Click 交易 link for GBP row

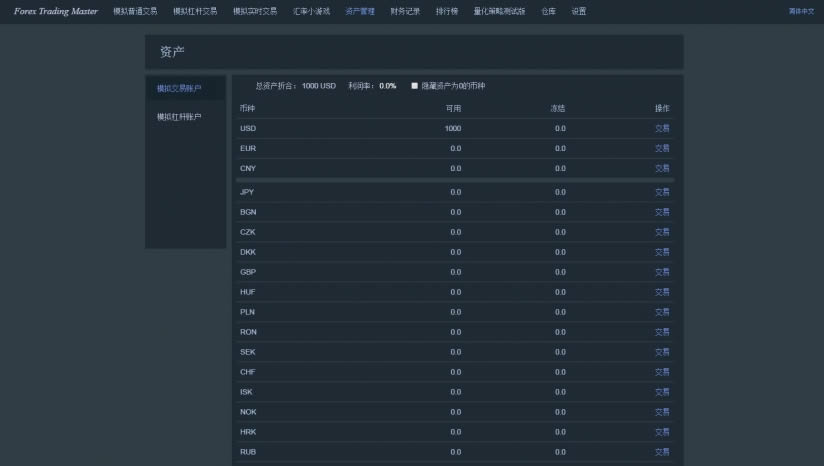pos(662,272)
